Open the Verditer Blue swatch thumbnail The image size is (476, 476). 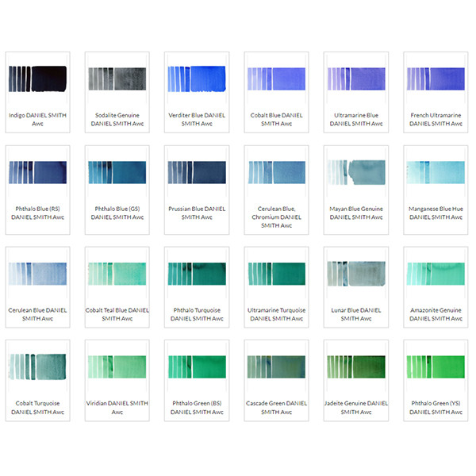click(197, 79)
